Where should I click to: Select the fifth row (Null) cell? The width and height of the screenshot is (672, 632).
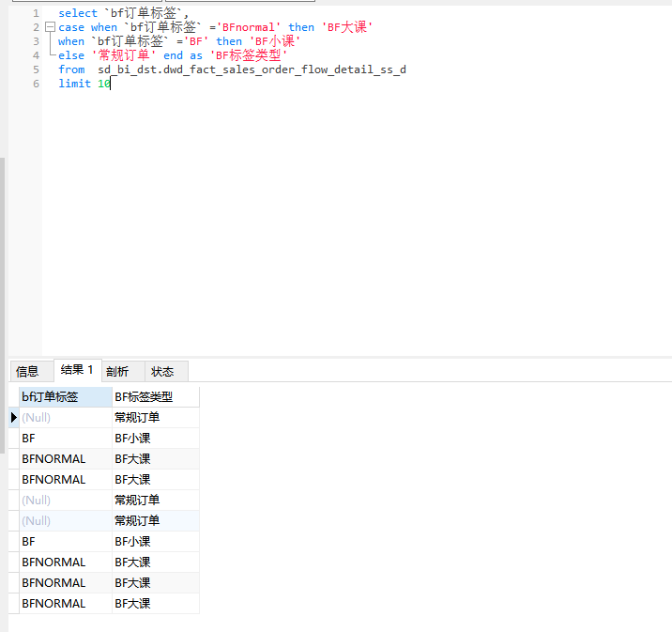(66, 500)
